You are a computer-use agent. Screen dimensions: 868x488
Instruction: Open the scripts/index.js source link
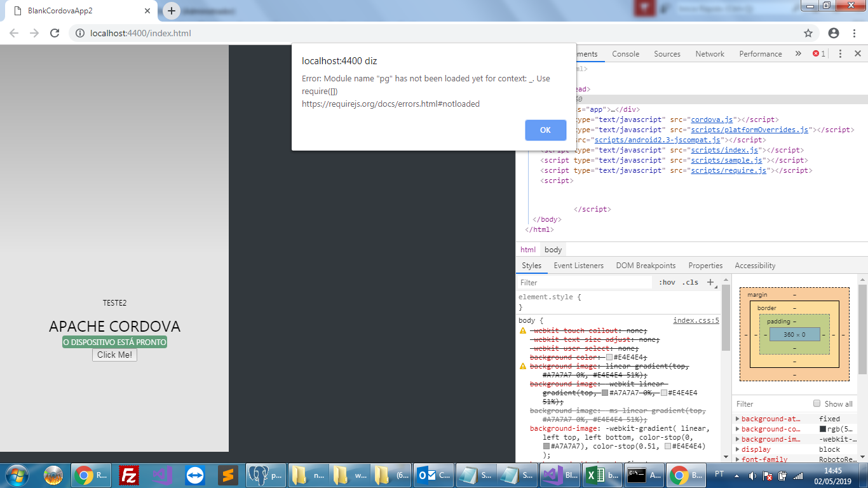(725, 150)
